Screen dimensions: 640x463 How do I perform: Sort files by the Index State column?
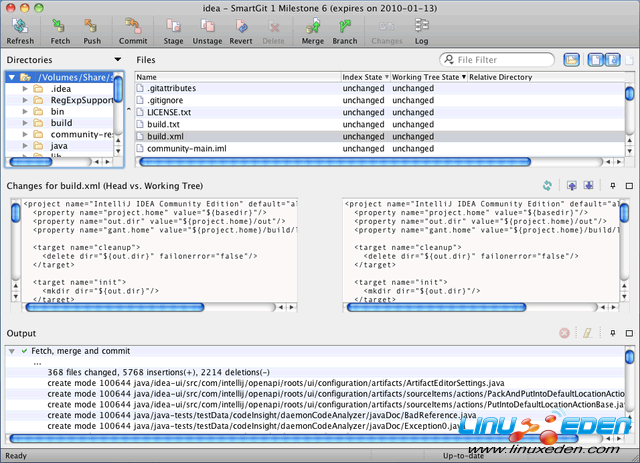pyautogui.click(x=363, y=77)
